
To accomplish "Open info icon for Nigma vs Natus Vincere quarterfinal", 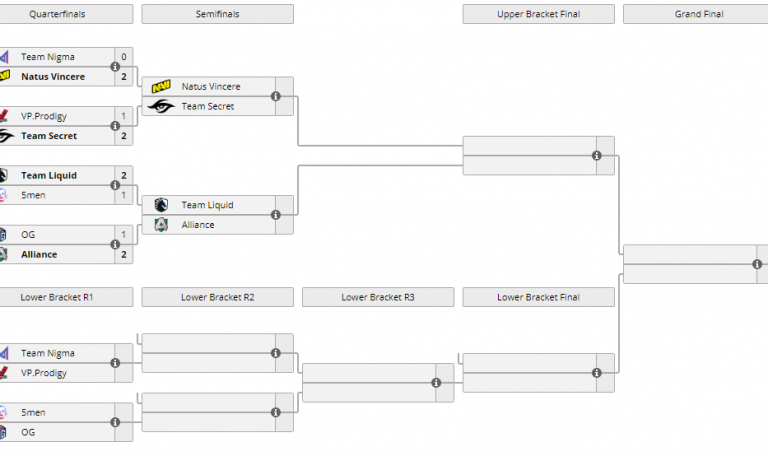I will (x=115, y=67).
